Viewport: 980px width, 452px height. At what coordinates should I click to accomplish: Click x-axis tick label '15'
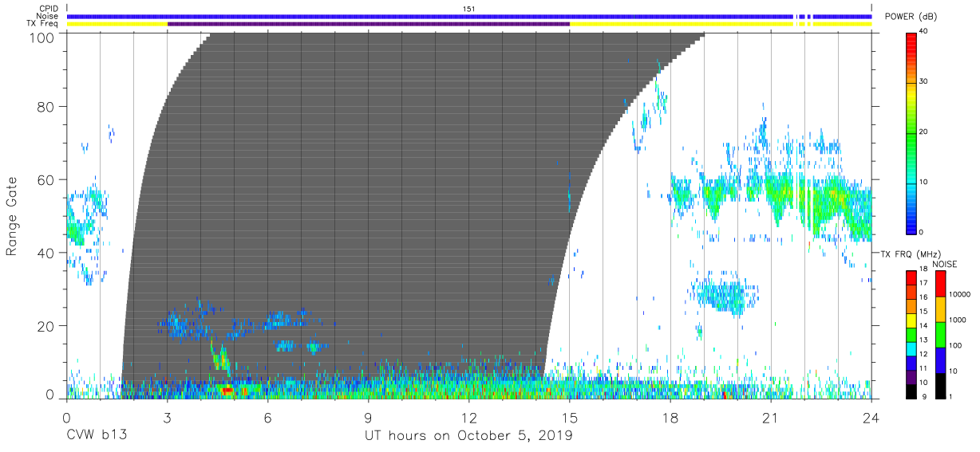pos(570,417)
